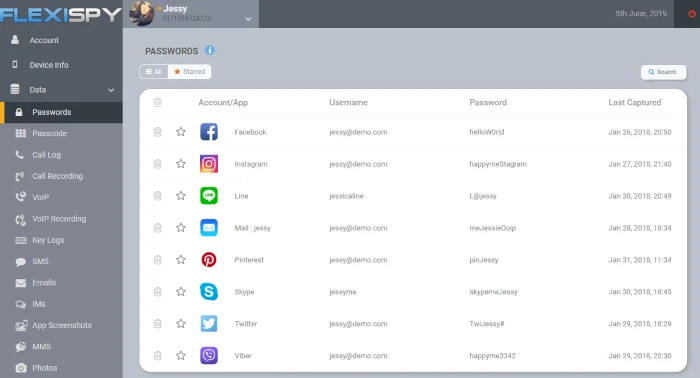This screenshot has height=378, width=700.
Task: Click the jessicaline username cell
Action: 346,196
